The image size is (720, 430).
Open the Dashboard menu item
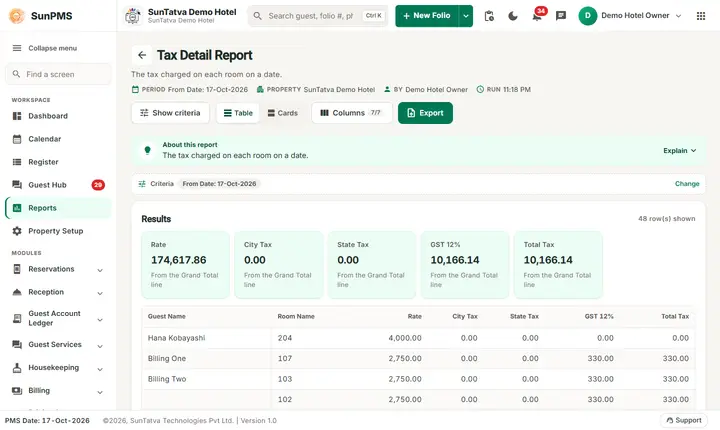click(58, 116)
